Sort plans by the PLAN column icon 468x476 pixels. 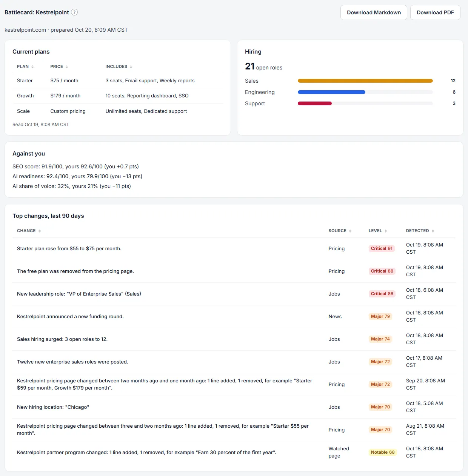pos(32,67)
